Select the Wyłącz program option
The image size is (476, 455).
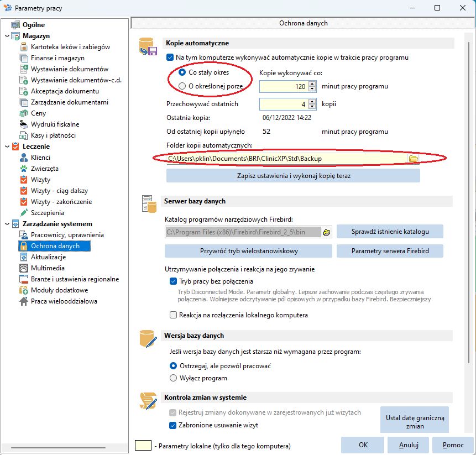[173, 378]
